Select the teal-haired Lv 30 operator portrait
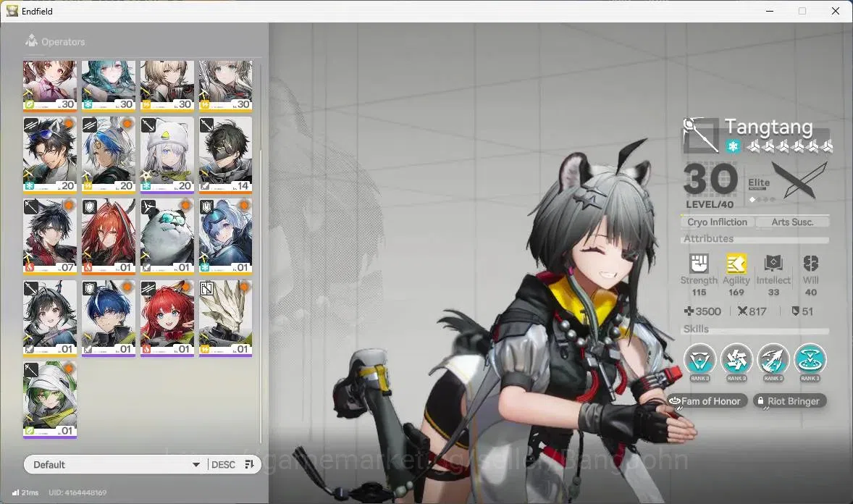Image resolution: width=853 pixels, height=504 pixels. (109, 85)
